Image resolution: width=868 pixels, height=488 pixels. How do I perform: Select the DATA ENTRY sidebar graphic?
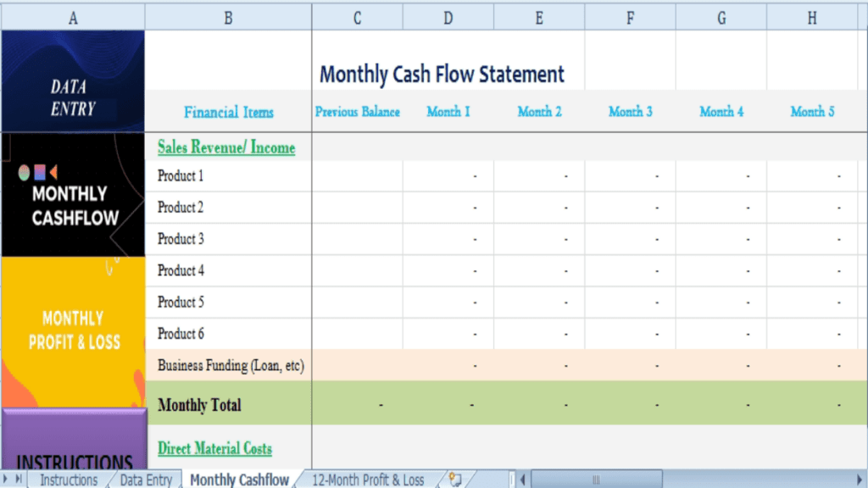point(73,81)
